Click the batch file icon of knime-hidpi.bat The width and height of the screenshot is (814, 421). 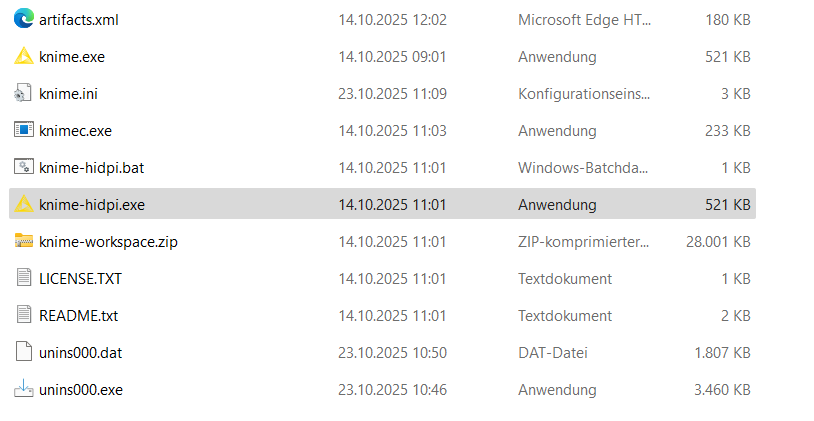[24, 167]
